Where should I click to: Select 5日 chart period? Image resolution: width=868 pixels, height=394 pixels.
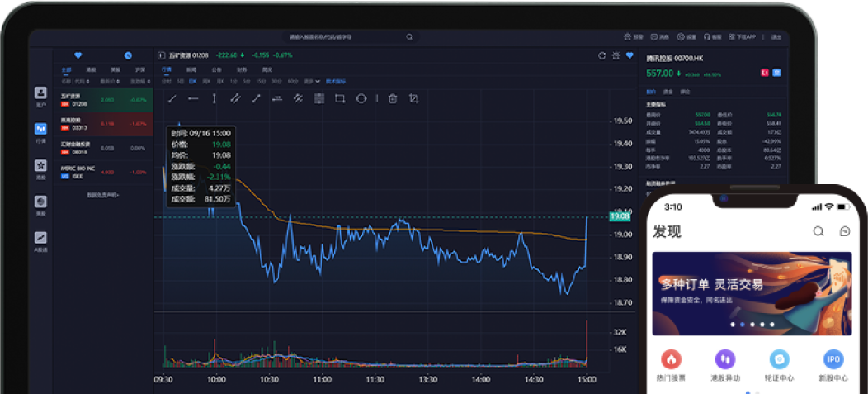click(181, 82)
